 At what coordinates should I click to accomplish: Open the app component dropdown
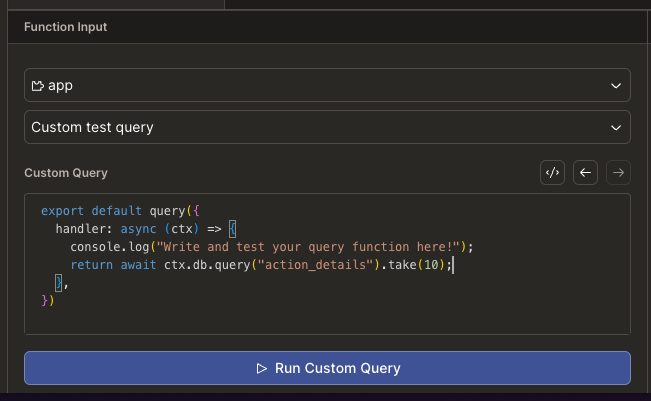coord(327,86)
